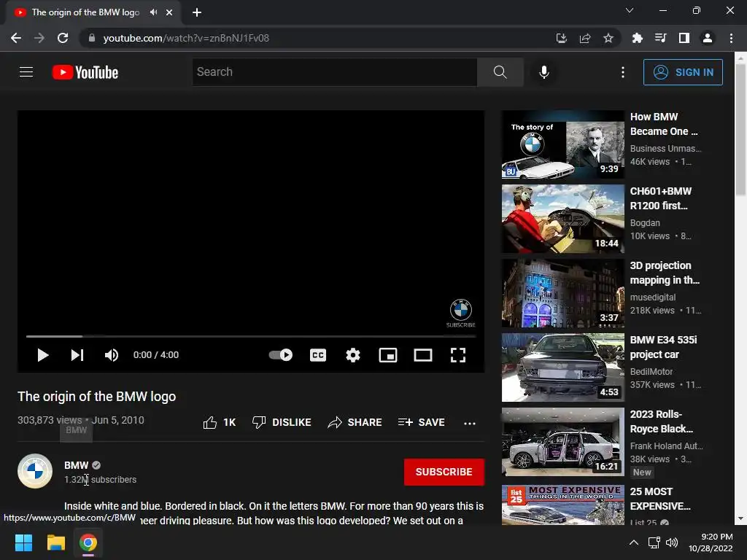Enter full screen mode
Screen dimensions: 747x560
[x=458, y=355]
